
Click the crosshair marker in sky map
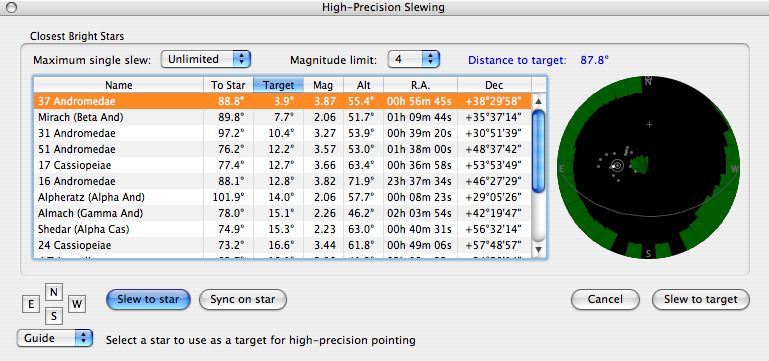click(649, 125)
